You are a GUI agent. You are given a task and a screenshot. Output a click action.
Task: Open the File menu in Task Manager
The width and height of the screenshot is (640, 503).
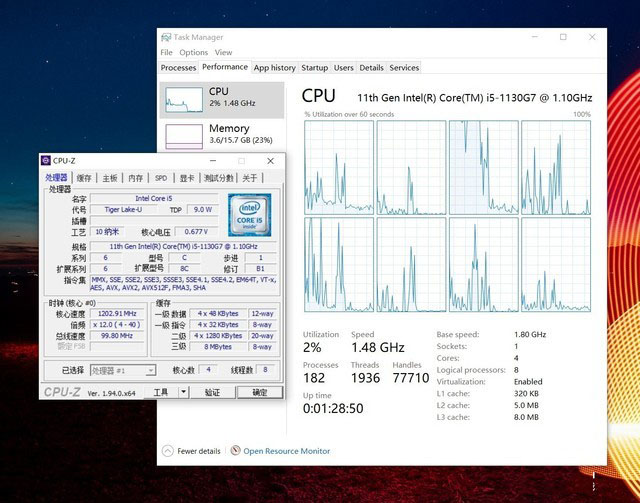(x=166, y=52)
